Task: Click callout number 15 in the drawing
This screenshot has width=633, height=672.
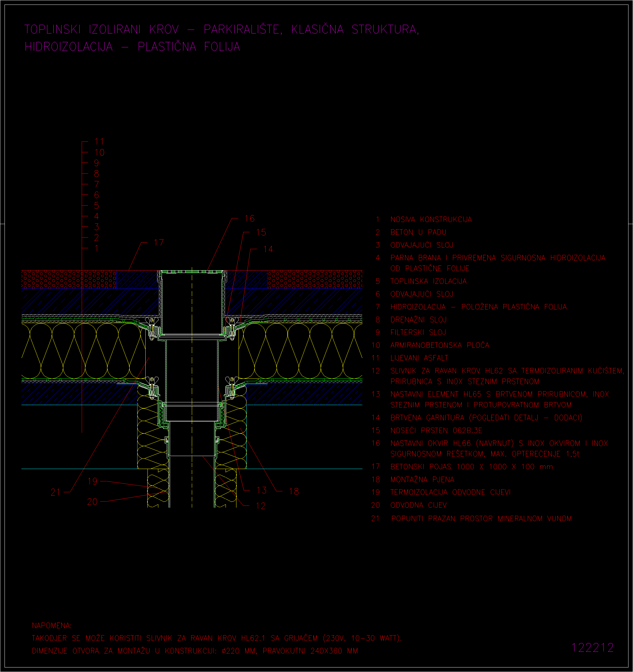Action: click(261, 232)
